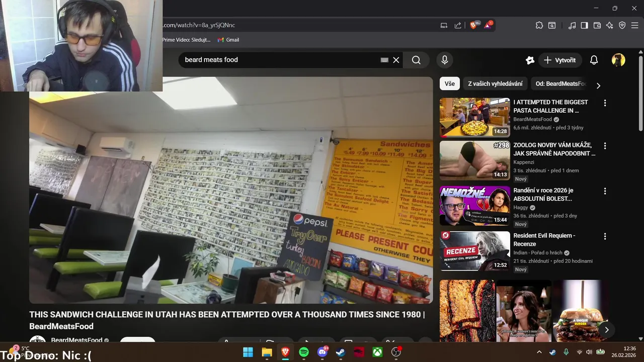This screenshot has width=644, height=362.
Task: Open the ZOOLOG NOVBY video thumbnail
Action: (x=475, y=160)
